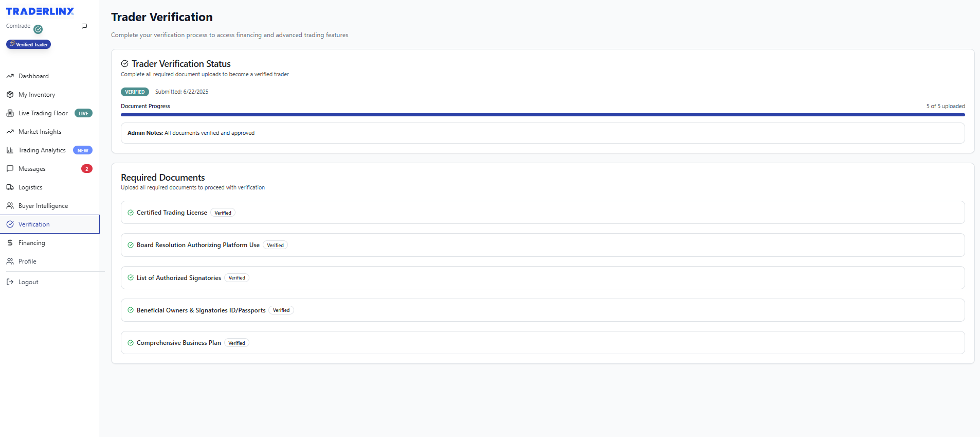Click the check icon for Board Resolution document

tap(131, 245)
